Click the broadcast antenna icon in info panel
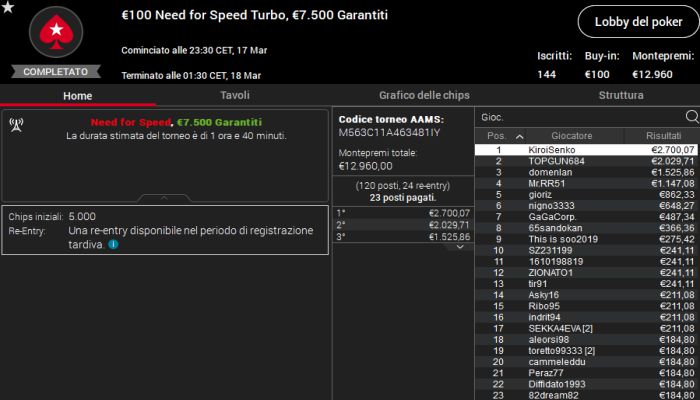 coord(17,124)
